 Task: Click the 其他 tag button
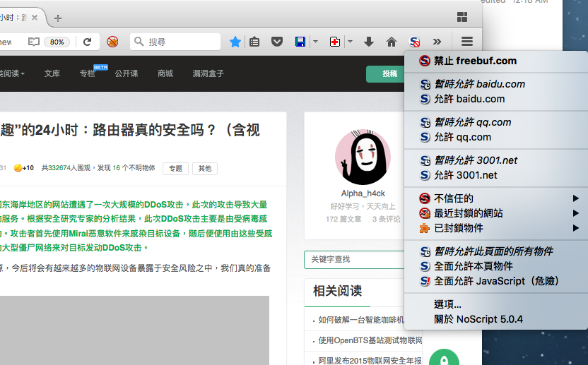[205, 169]
